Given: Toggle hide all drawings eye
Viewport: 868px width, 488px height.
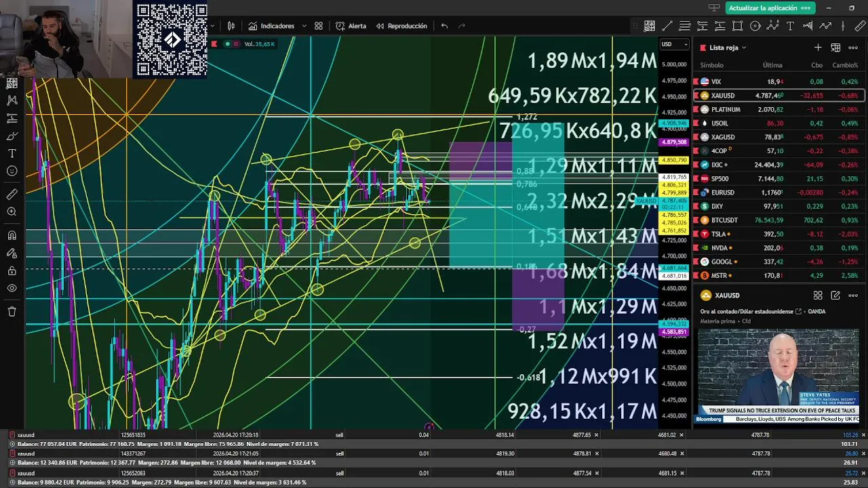Looking at the screenshot, I should click(x=12, y=288).
